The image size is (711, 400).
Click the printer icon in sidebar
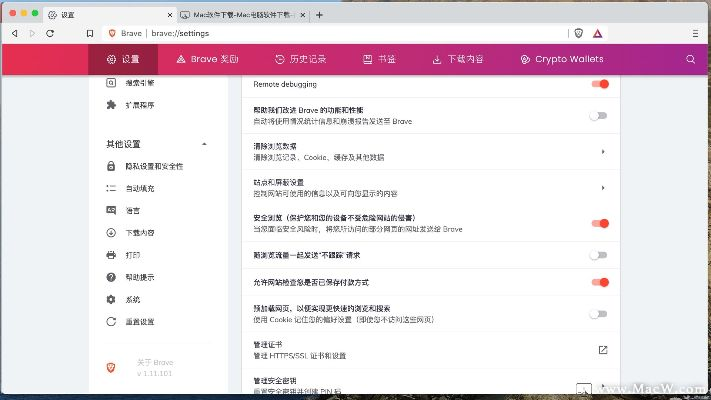click(111, 255)
